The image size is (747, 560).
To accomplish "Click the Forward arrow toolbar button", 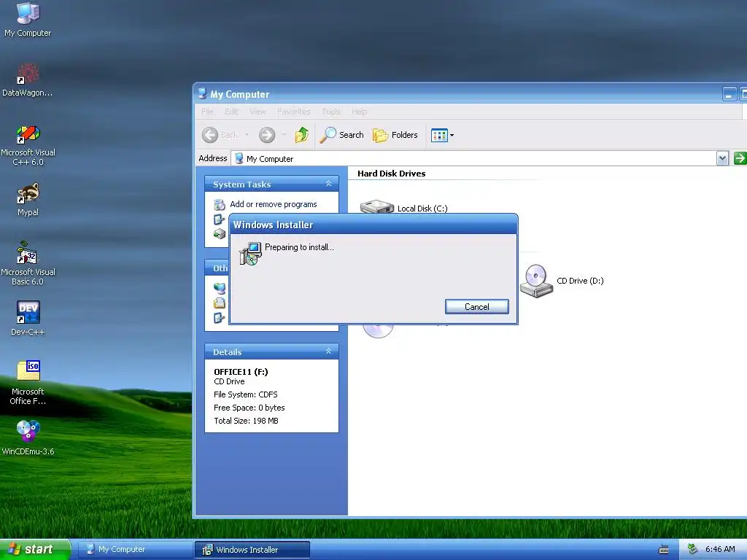I will point(267,135).
